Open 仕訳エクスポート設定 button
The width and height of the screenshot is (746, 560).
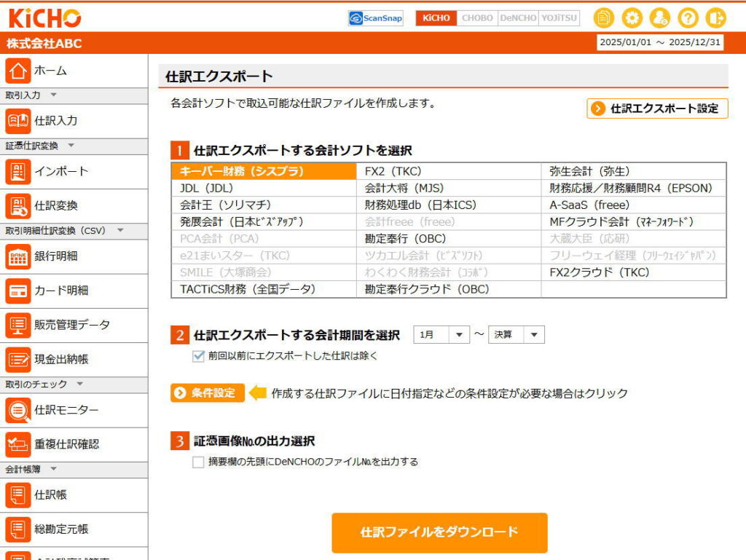click(x=657, y=109)
